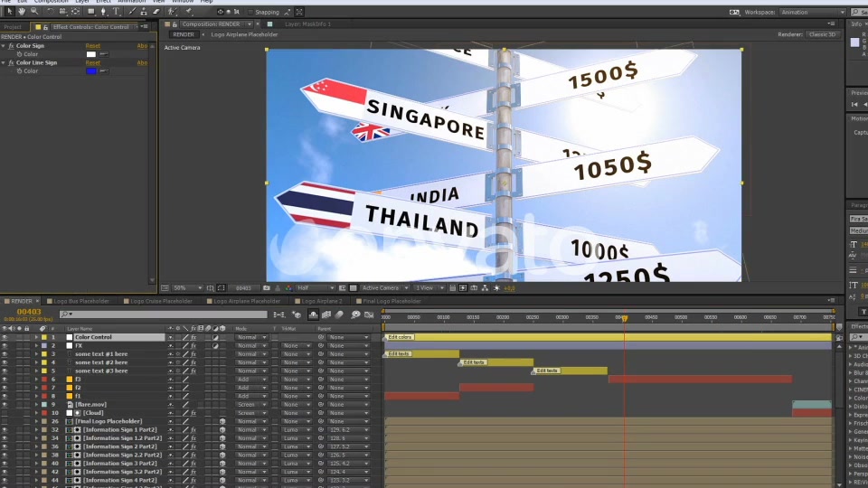
Task: Open the Composition Flowchart icon
Action: pyautogui.click(x=485, y=287)
